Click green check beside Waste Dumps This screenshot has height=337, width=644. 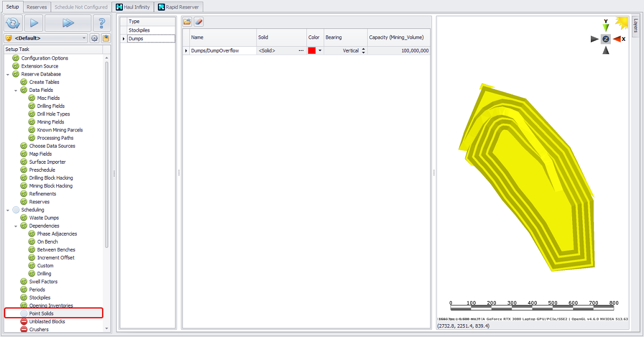click(24, 218)
